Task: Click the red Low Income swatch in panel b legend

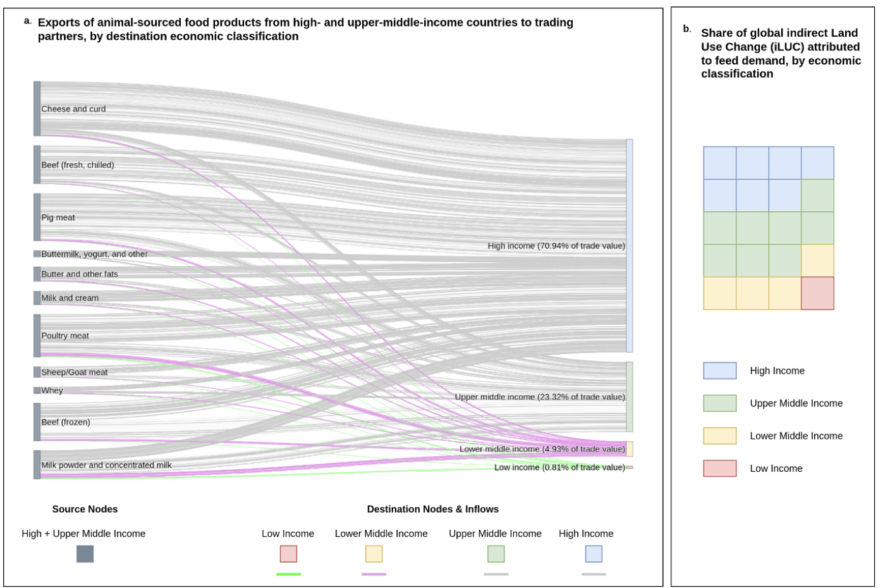Action: 719,469
